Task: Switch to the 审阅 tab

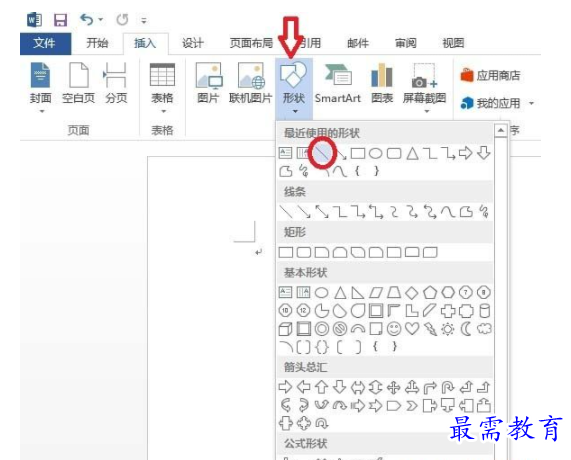Action: [x=405, y=43]
